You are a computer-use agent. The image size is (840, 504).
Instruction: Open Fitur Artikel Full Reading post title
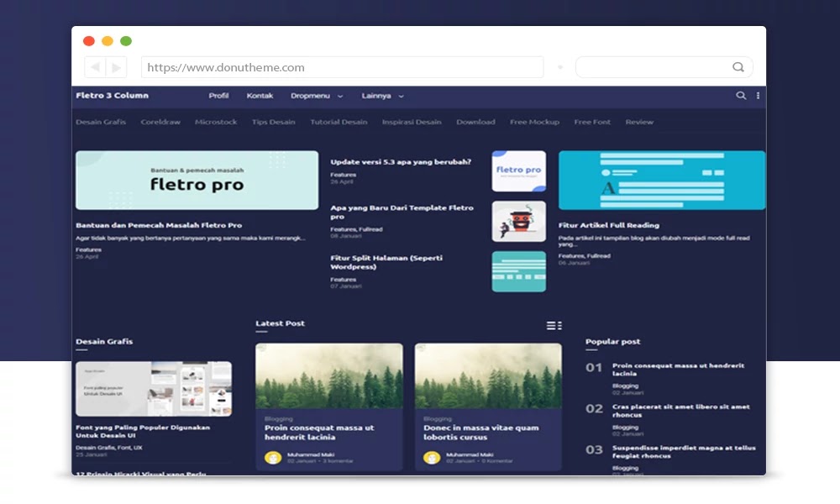point(608,225)
